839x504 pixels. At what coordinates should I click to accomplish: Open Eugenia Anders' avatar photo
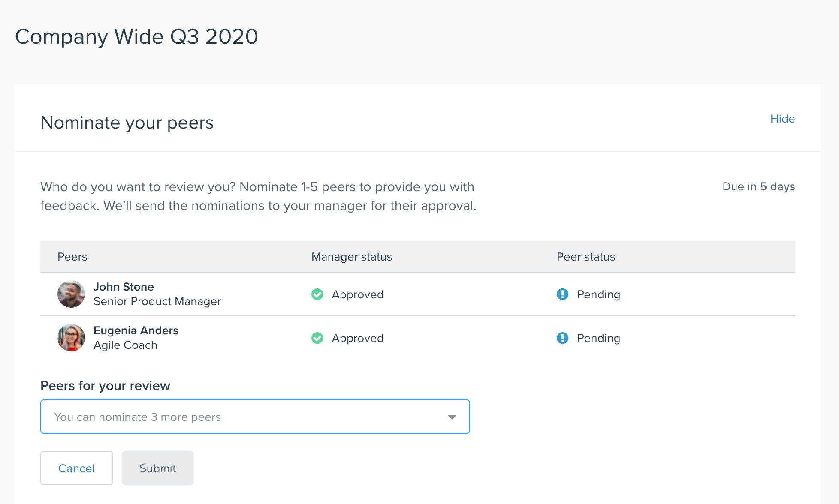71,338
